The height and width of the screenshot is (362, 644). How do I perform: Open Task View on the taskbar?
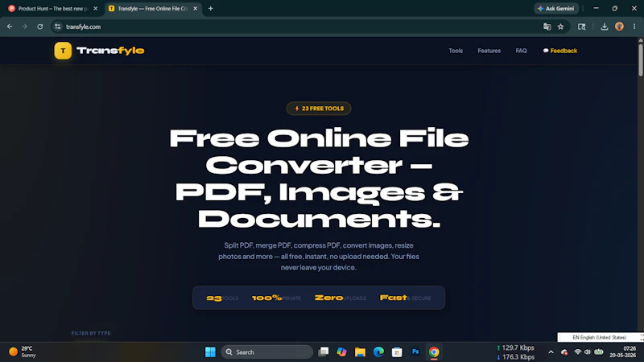pyautogui.click(x=324, y=352)
